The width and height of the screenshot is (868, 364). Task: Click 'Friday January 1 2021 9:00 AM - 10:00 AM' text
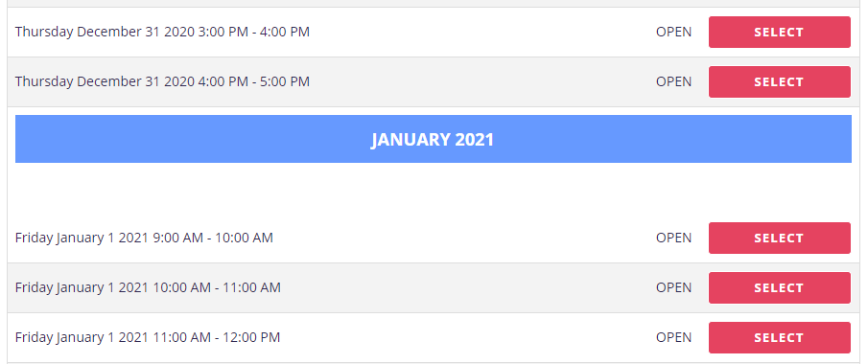point(144,238)
